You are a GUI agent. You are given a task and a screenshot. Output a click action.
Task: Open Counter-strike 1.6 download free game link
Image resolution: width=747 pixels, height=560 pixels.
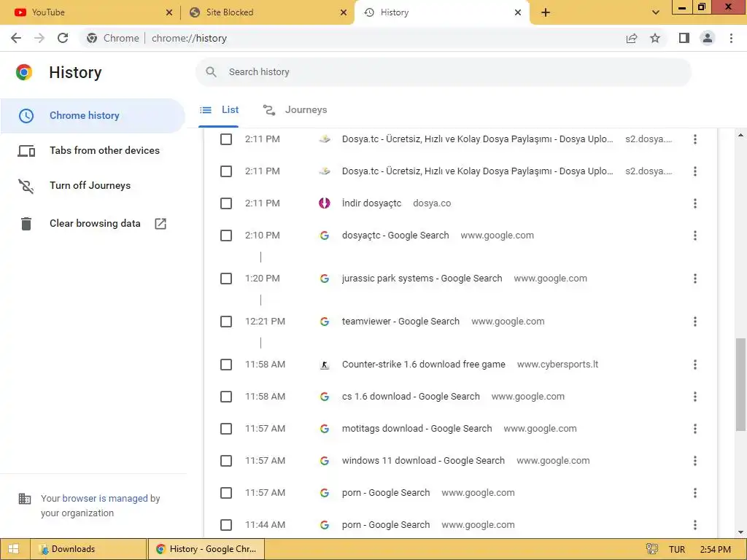coord(424,365)
